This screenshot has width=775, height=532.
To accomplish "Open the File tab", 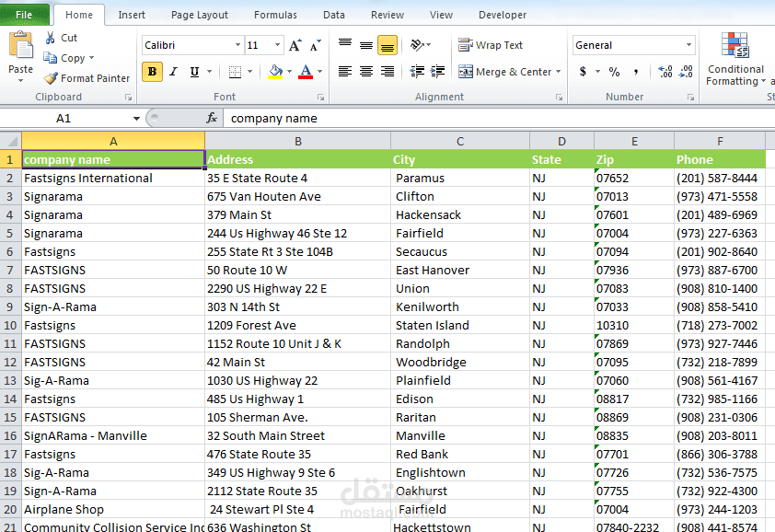I will pos(24,15).
